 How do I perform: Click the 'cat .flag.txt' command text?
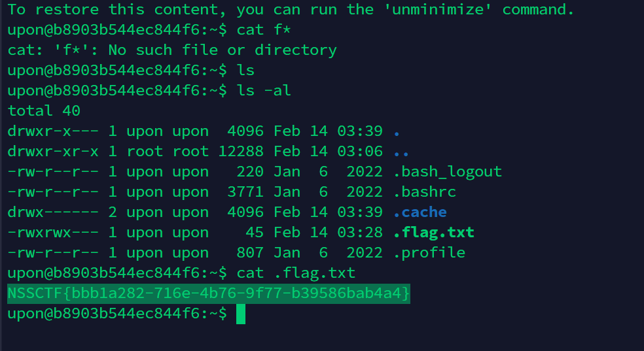click(296, 273)
